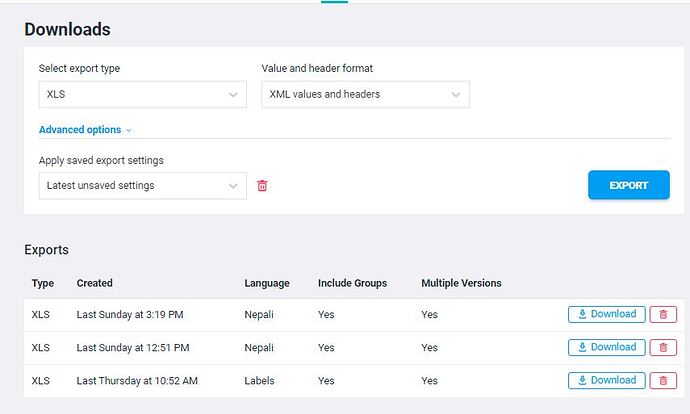
Task: Click 'Apply saved export settings' label
Action: point(101,161)
